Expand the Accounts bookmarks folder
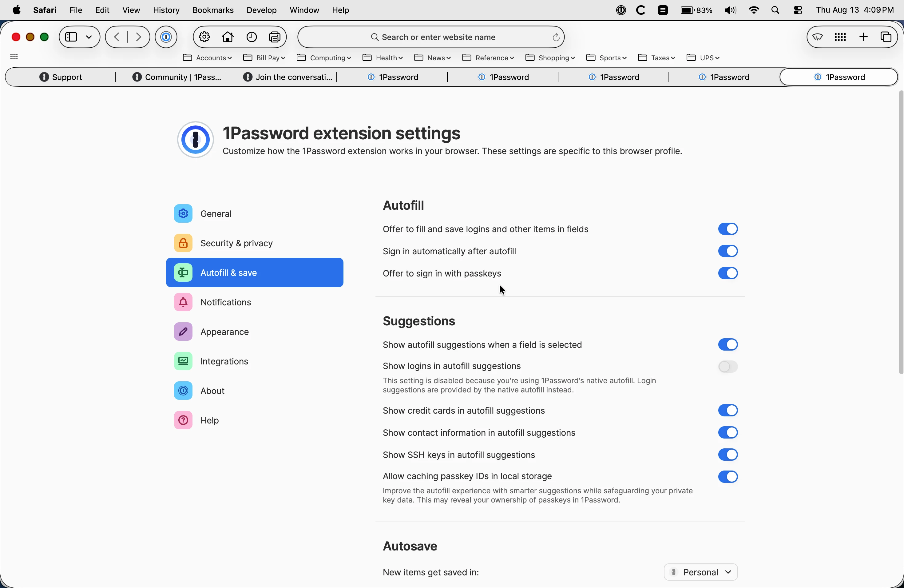This screenshot has width=904, height=588. [x=207, y=58]
